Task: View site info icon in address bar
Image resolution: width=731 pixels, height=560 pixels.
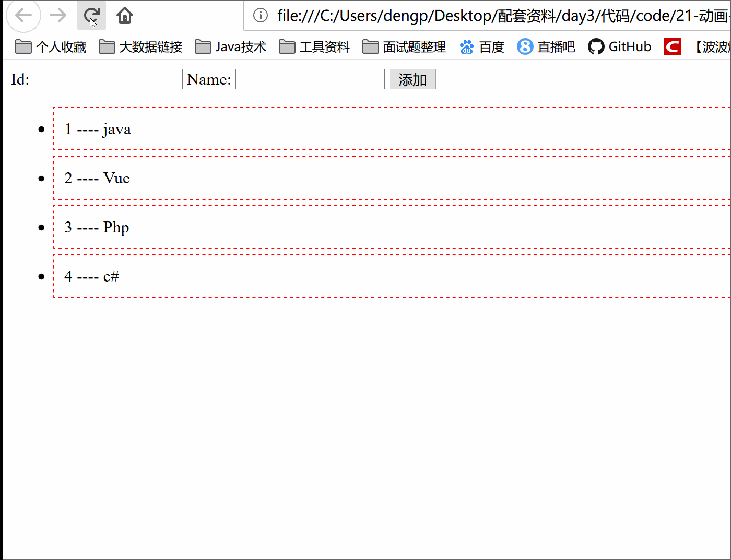Action: (x=260, y=16)
